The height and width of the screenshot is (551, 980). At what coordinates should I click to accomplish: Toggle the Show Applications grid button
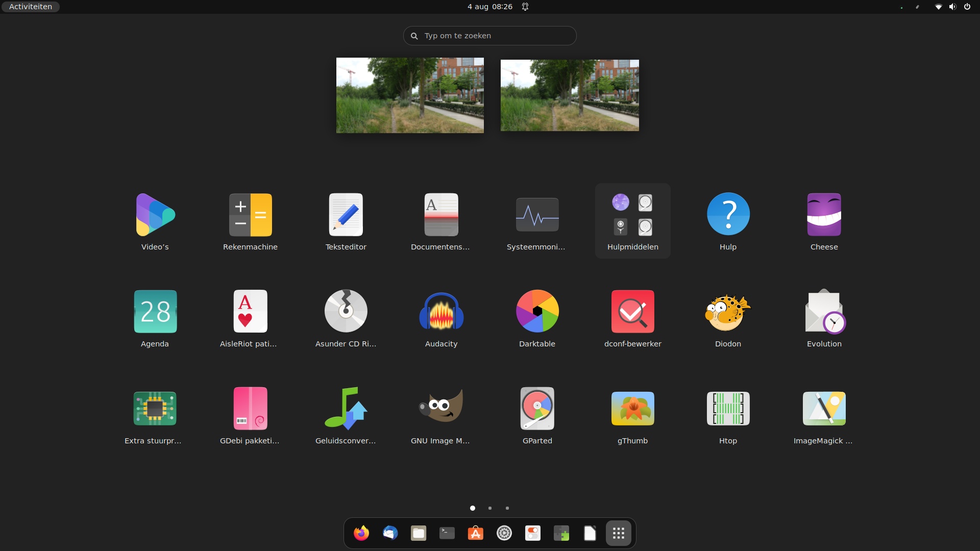[619, 533]
